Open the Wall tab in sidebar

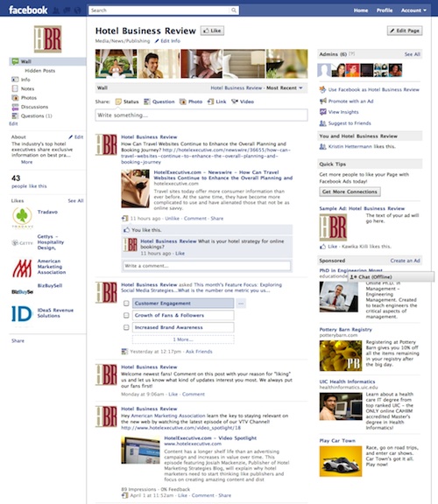pyautogui.click(x=47, y=61)
